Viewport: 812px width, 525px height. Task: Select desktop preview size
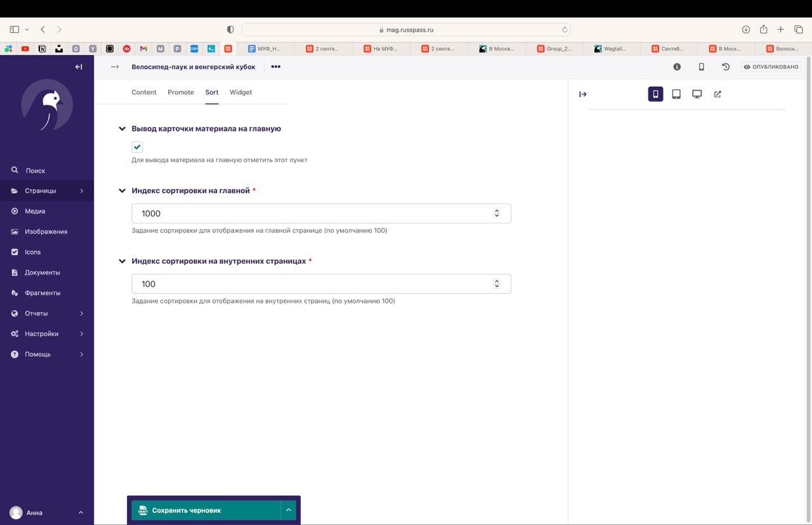tap(697, 94)
